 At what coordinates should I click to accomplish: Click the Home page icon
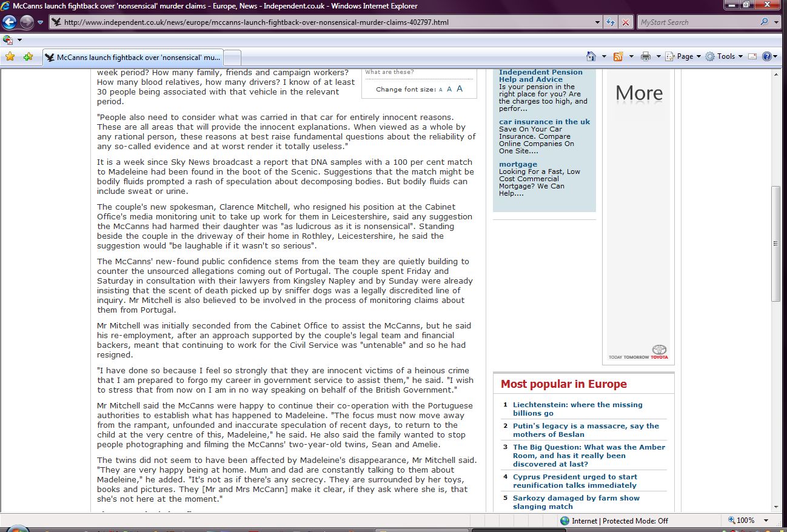(591, 56)
